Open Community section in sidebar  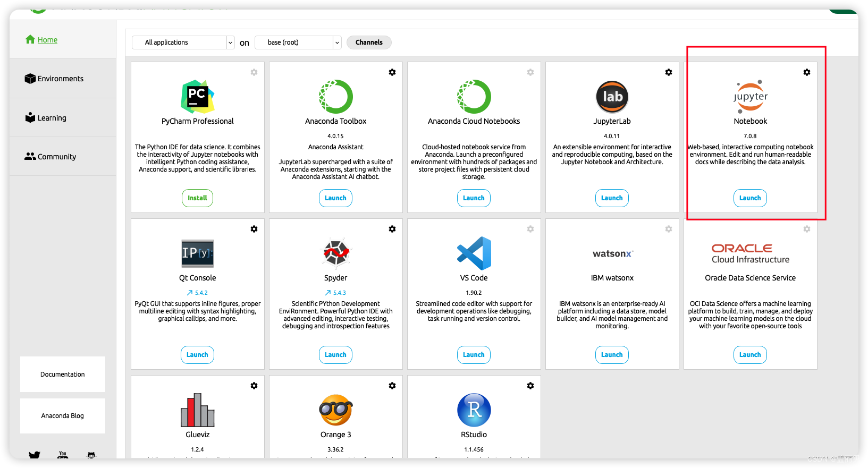click(x=50, y=157)
